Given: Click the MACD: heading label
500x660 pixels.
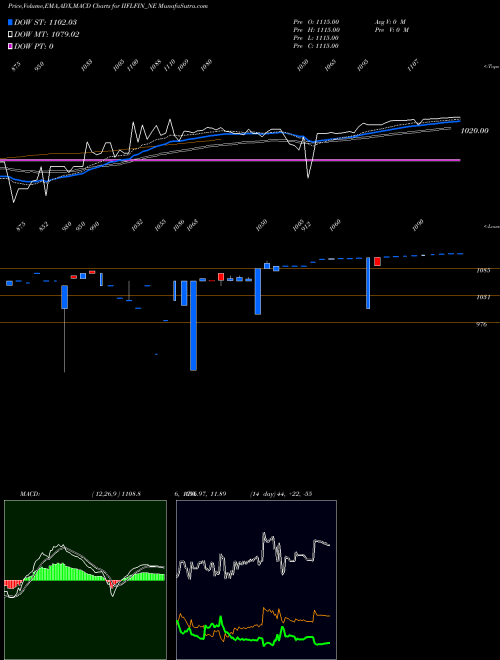Looking at the screenshot, I should point(29,494).
